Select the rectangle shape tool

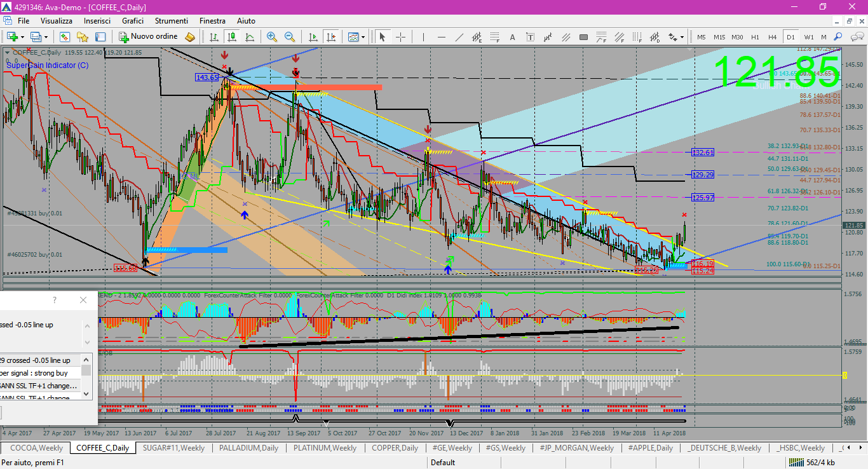click(x=583, y=37)
